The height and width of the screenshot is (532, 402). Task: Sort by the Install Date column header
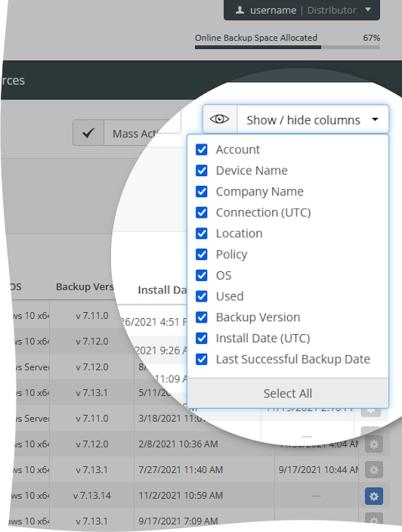162,290
